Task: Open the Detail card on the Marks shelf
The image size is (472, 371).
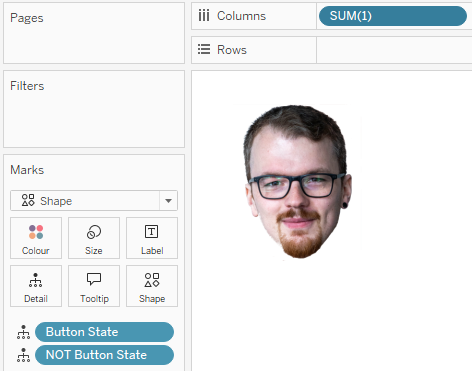Action: pos(36,286)
